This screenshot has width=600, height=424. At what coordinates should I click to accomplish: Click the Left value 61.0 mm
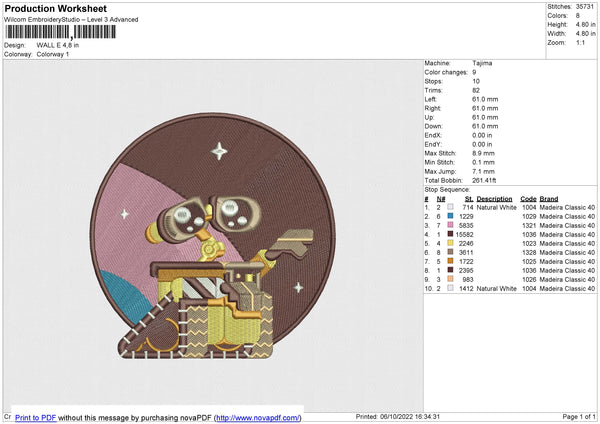(485, 99)
